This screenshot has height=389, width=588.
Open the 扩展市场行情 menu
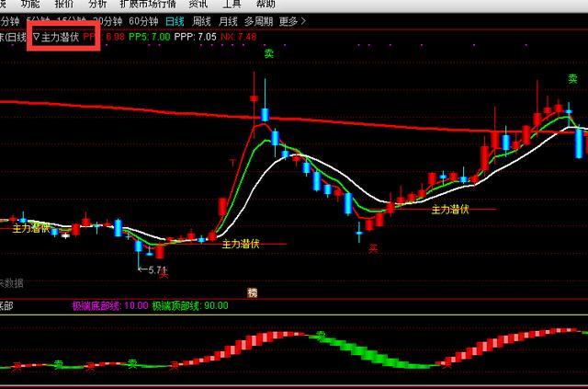147,5
